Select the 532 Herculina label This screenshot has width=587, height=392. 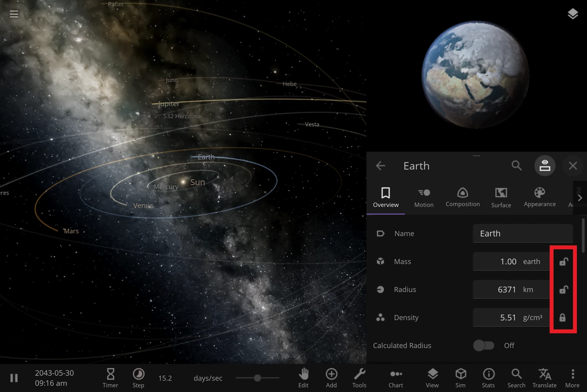(182, 116)
